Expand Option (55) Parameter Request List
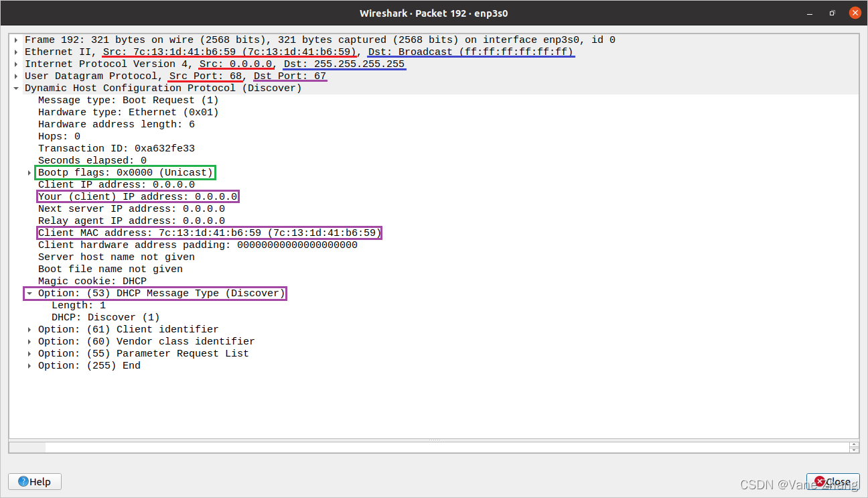This screenshot has height=498, width=868. coord(29,354)
